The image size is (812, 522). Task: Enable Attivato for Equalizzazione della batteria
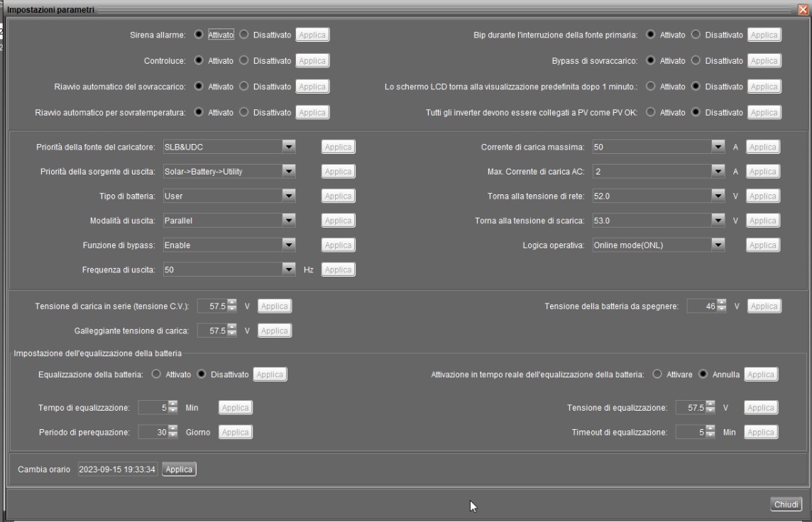coord(156,374)
